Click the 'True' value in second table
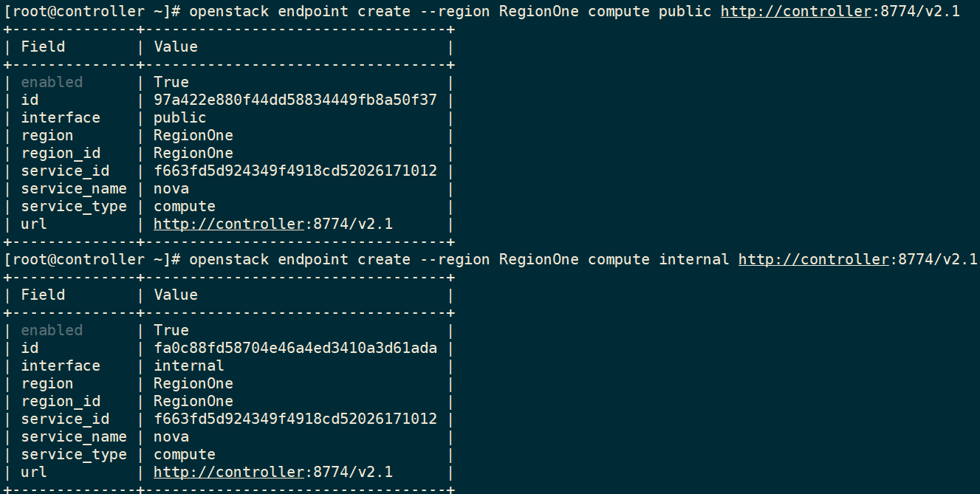The height and width of the screenshot is (494, 980). point(171,330)
